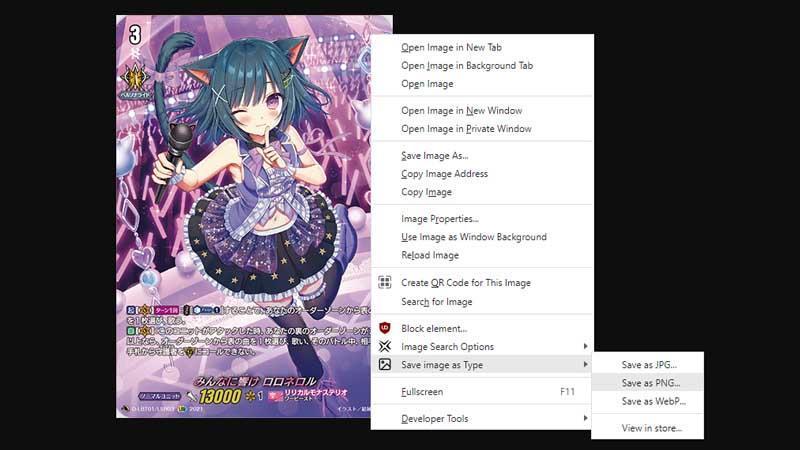Expand the Save image as Type arrow
The height and width of the screenshot is (450, 800).
pyautogui.click(x=585, y=364)
